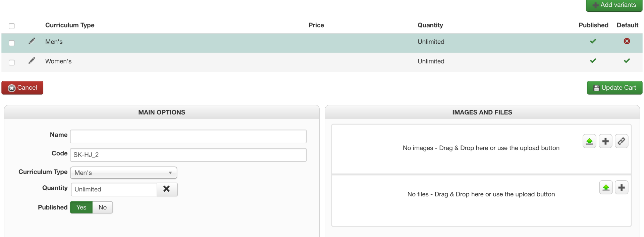Tick the select-all checkbox in table header
Image resolution: width=644 pixels, height=237 pixels.
[12, 26]
